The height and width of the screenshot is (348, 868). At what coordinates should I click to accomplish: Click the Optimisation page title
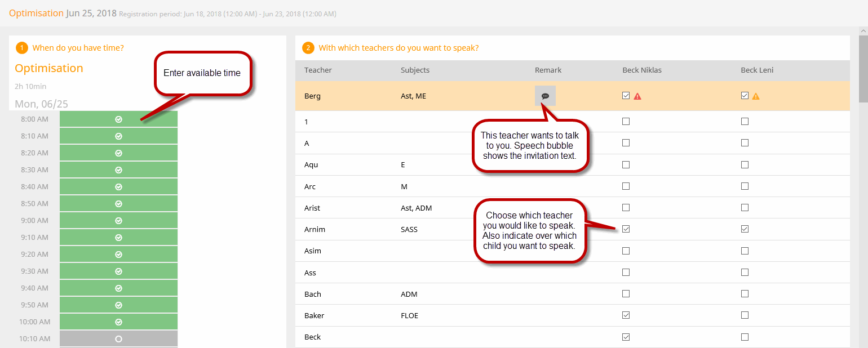(36, 13)
